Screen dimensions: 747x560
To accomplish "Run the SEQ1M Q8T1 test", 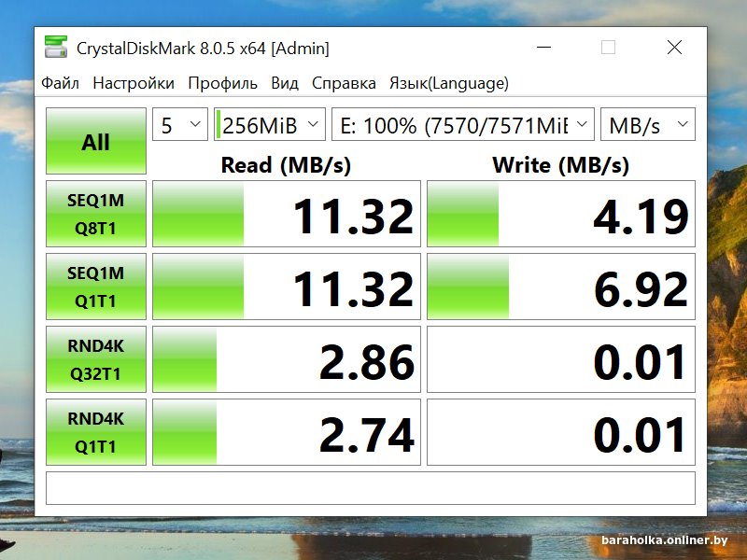I will [x=96, y=214].
